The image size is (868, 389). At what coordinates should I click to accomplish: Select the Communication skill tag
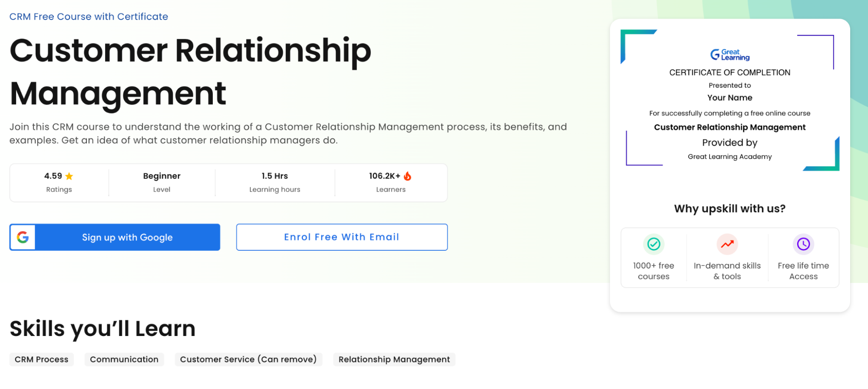click(x=124, y=359)
